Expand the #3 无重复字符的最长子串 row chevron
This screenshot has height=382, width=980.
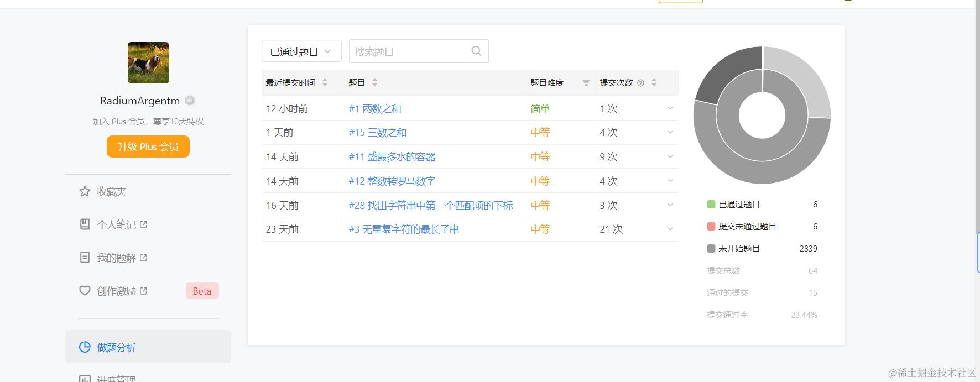coord(670,229)
